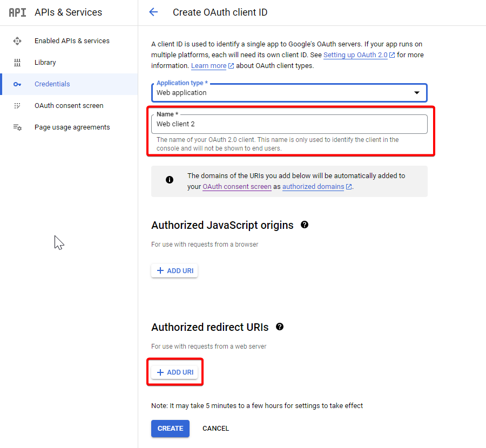486x448 pixels.
Task: Click the Application type dropdown arrow
Action: tap(417, 93)
